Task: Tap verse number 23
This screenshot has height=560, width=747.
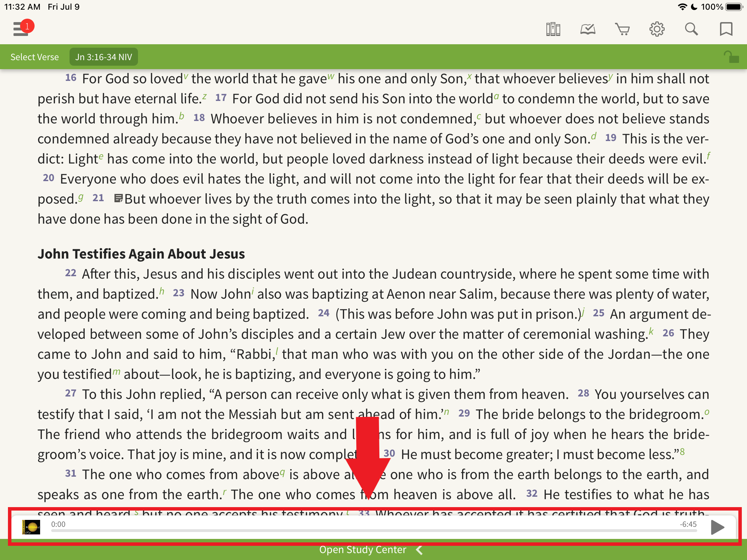Action: pyautogui.click(x=178, y=293)
